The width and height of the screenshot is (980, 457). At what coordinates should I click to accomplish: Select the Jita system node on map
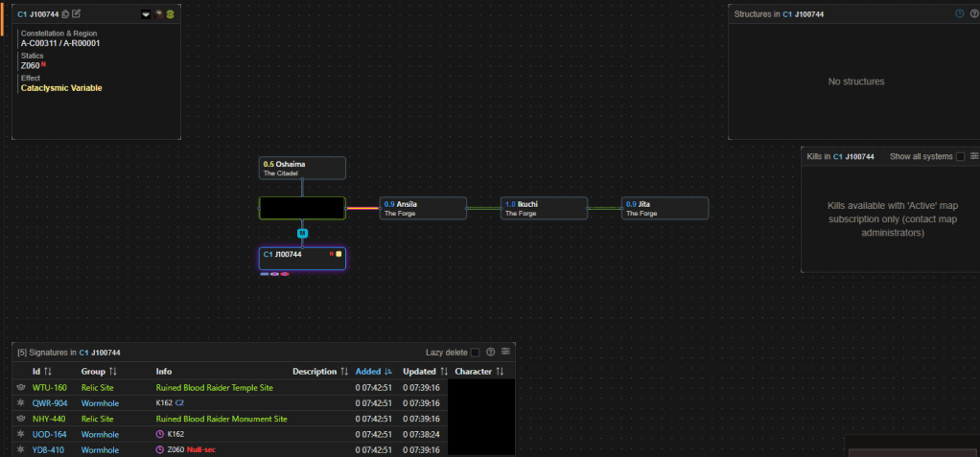[x=665, y=208]
